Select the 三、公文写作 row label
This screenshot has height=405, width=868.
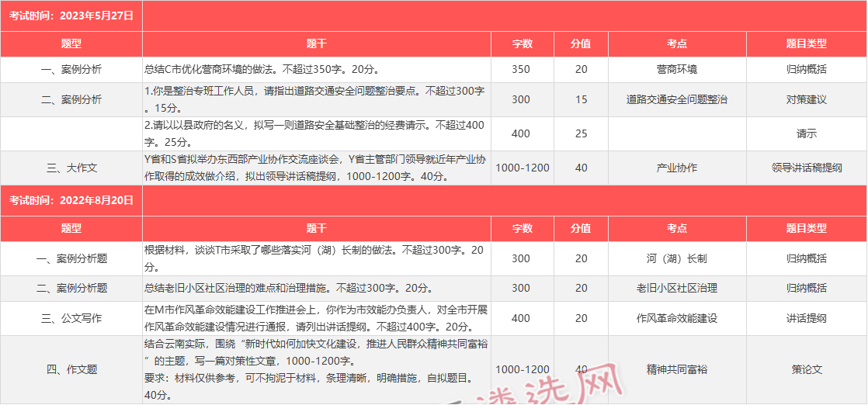(x=71, y=318)
